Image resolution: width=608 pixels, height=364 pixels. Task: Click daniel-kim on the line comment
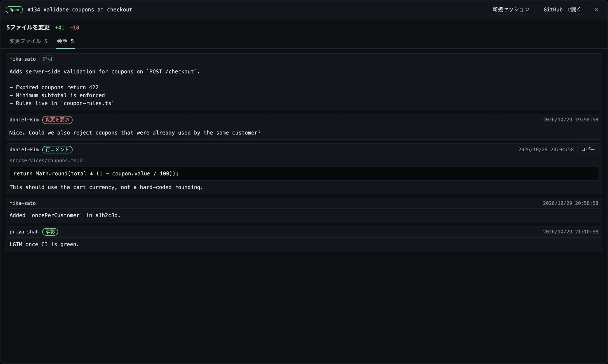coord(24,150)
